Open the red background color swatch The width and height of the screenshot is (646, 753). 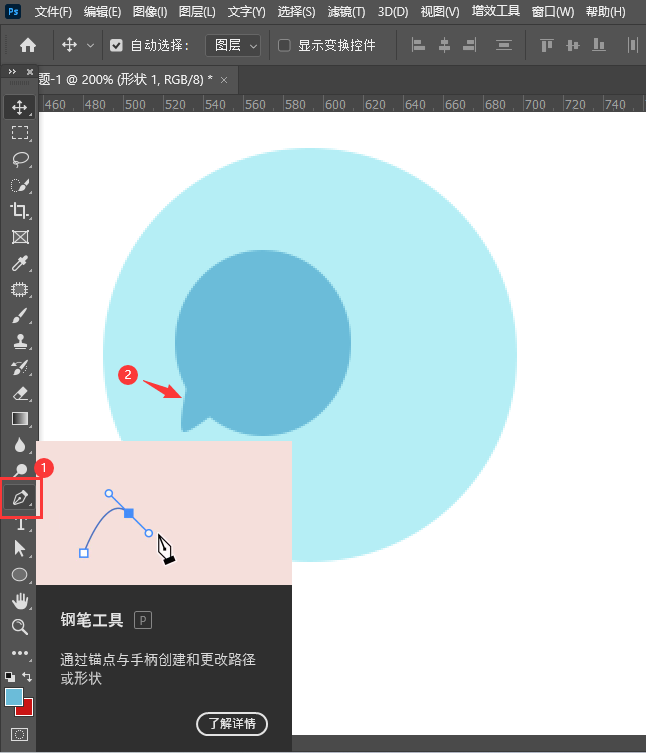(26, 709)
